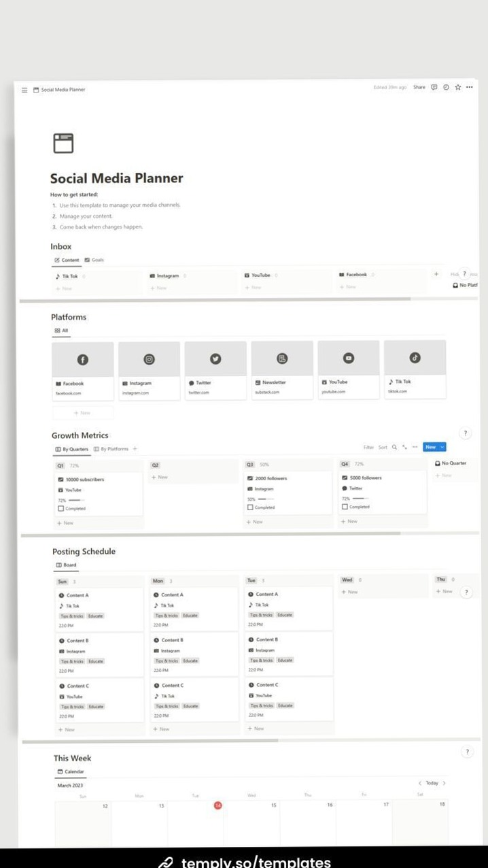Open the three-dot page options menu
Image resolution: width=488 pixels, height=868 pixels.
tap(470, 87)
